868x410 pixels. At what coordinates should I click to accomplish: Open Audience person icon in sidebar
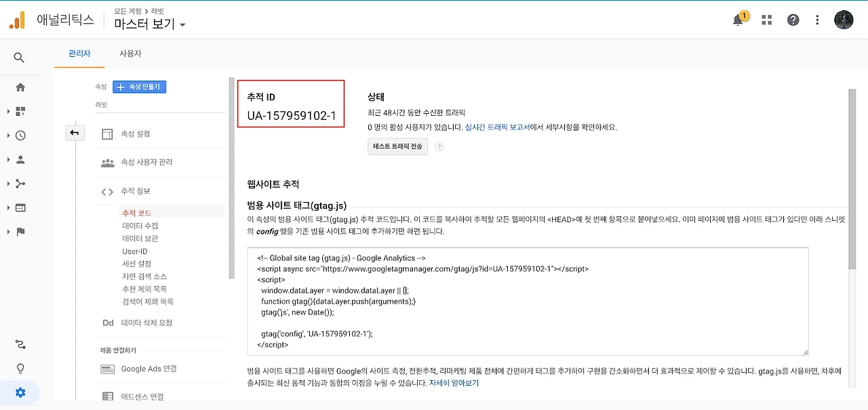[20, 159]
